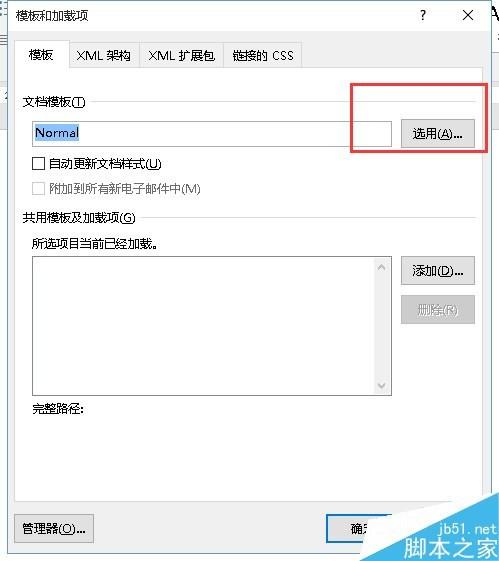
Task: Click the 共用模板及加载项(G) label
Action: [x=79, y=218]
